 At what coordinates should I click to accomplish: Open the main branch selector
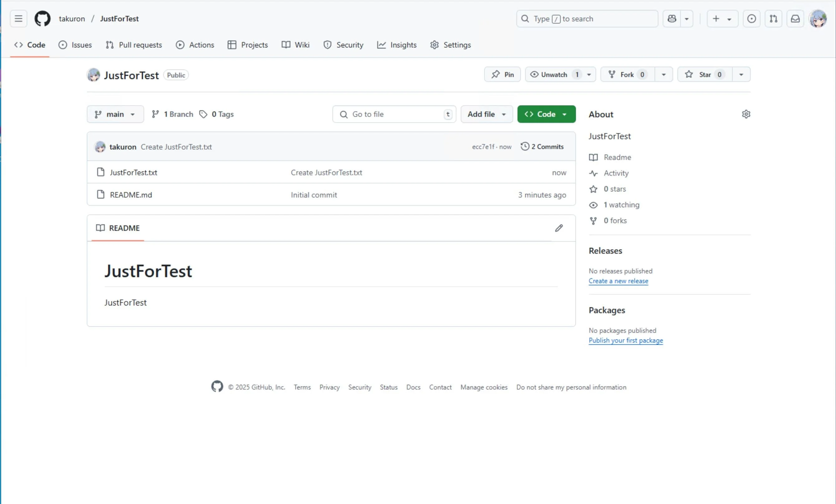click(115, 114)
